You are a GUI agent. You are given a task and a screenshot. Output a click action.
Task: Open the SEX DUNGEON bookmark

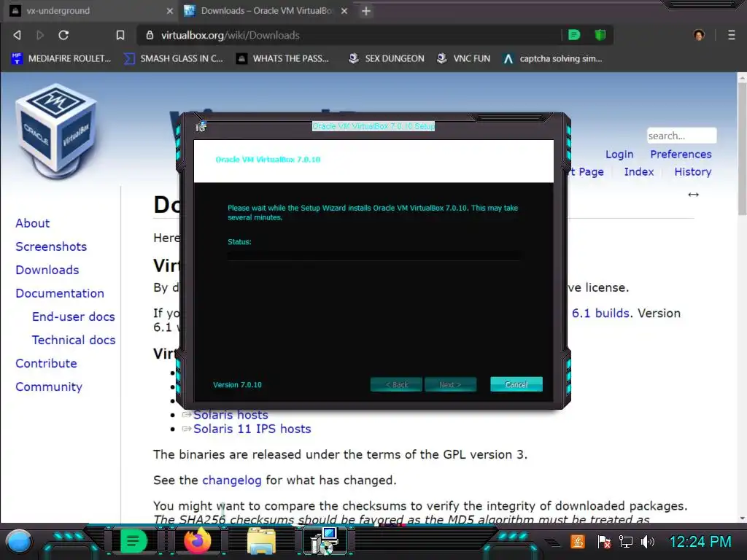tap(387, 58)
